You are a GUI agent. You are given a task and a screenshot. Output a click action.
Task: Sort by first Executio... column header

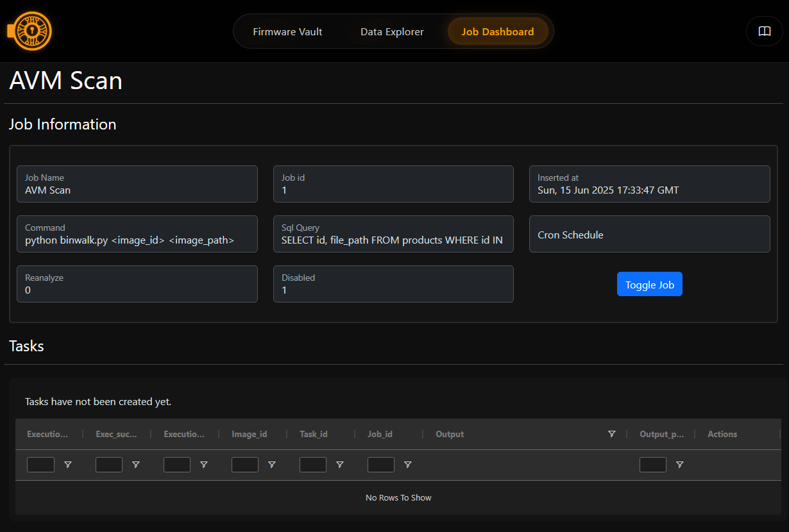point(47,434)
